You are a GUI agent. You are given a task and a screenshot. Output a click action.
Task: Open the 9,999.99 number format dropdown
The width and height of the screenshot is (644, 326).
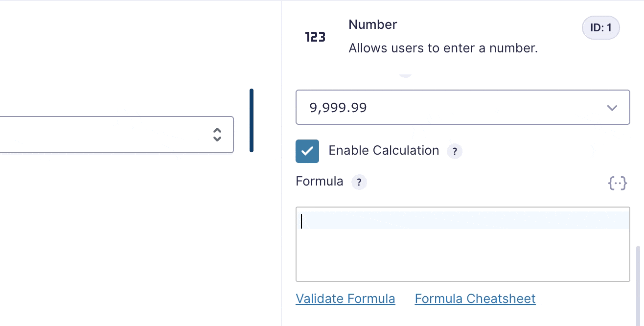(x=463, y=107)
